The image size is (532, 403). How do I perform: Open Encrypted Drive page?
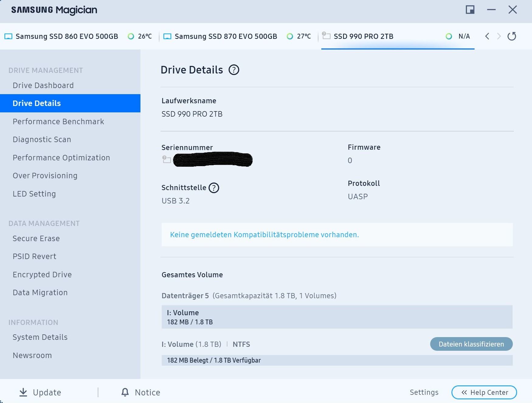point(70,275)
